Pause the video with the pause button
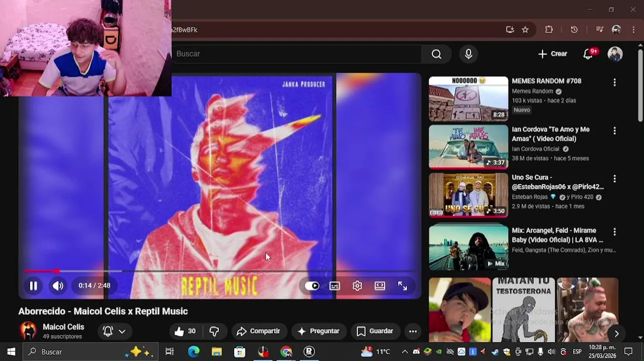This screenshot has height=361, width=644. pyautogui.click(x=33, y=286)
